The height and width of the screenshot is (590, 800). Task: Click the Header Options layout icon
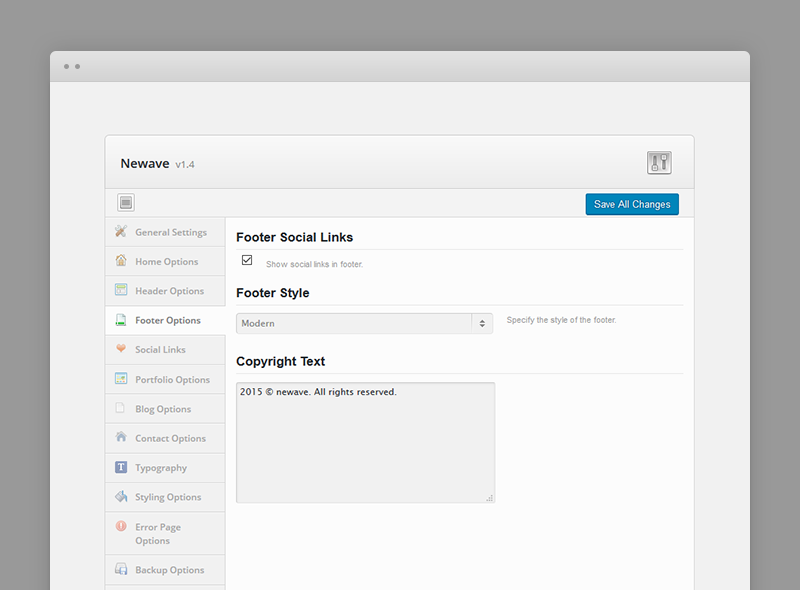coord(121,290)
